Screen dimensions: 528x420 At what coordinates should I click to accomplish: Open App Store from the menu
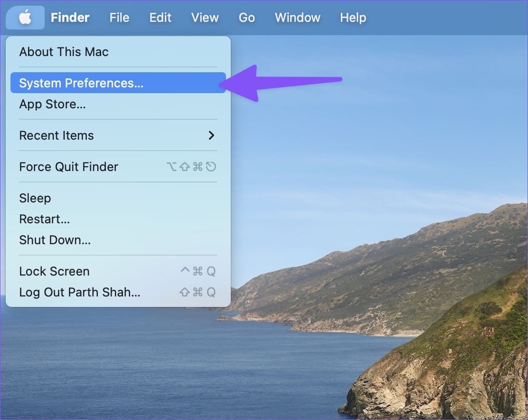(x=52, y=104)
